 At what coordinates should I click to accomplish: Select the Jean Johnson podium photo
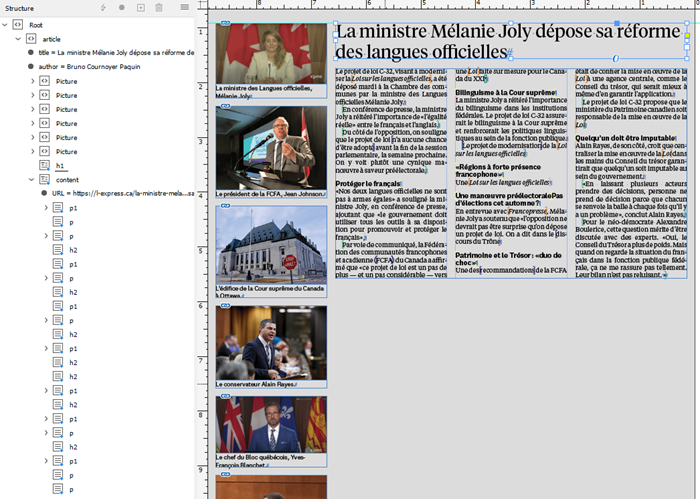pos(271,148)
